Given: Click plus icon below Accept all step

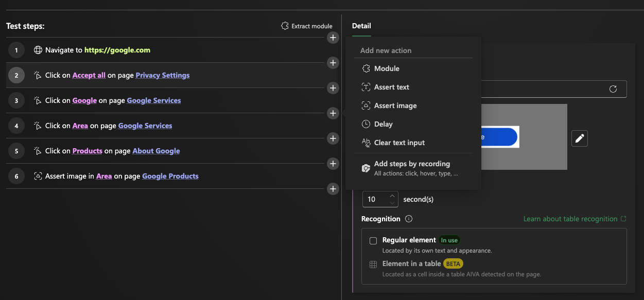Looking at the screenshot, I should coord(333,88).
